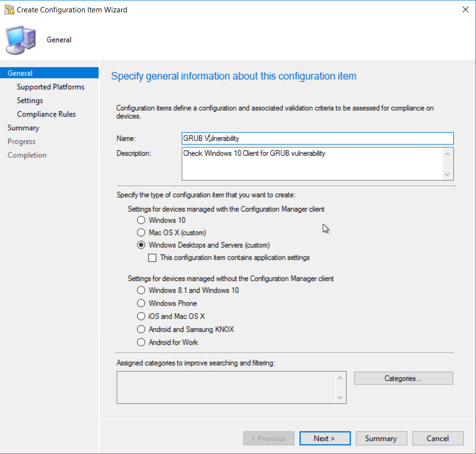
Task: Choose the Windows Phone option
Action: click(x=141, y=303)
